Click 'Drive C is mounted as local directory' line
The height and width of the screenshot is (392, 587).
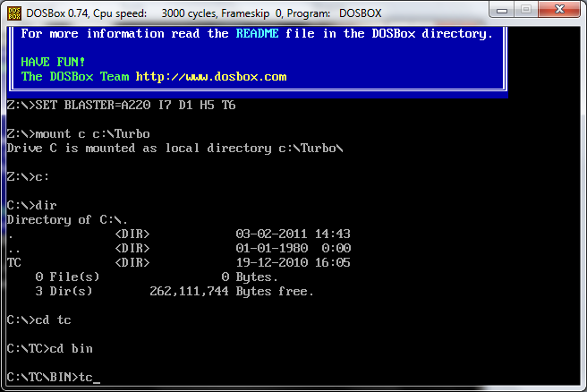point(174,149)
